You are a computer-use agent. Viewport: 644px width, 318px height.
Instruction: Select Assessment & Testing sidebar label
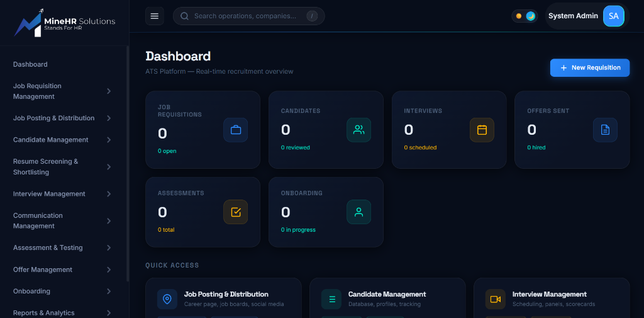point(48,247)
